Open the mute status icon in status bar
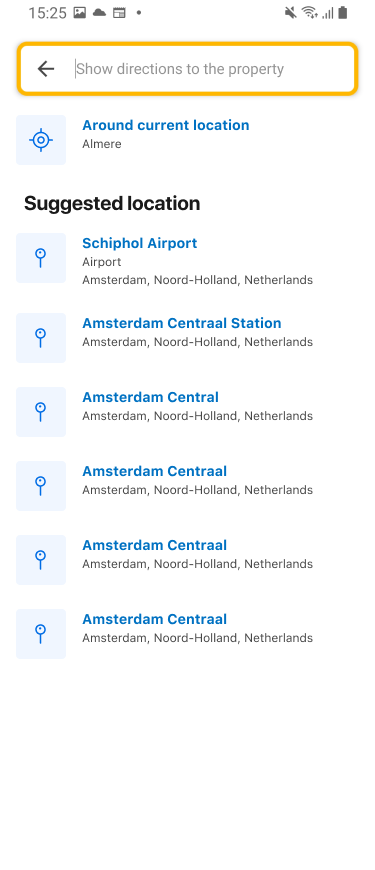This screenshot has width=375, height=870. point(290,12)
